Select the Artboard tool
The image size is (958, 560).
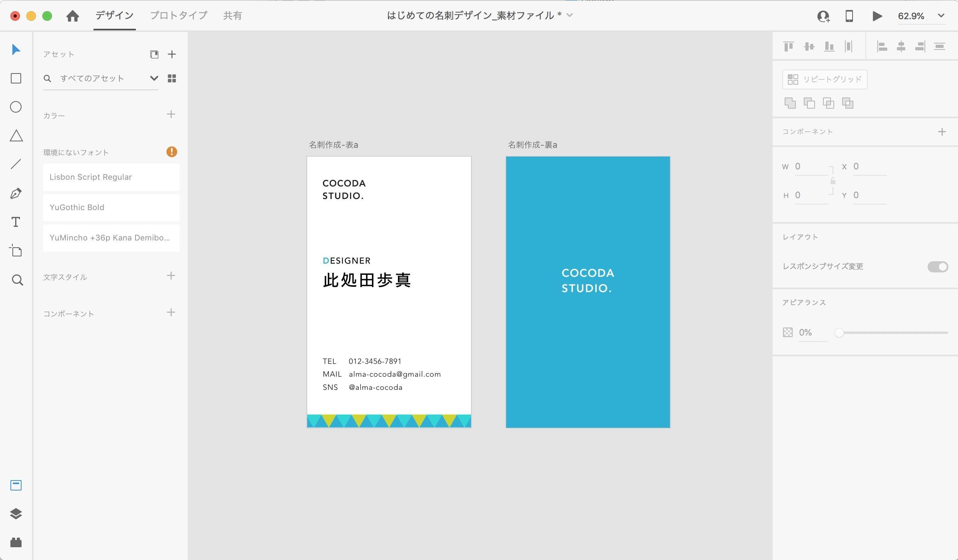coord(16,251)
